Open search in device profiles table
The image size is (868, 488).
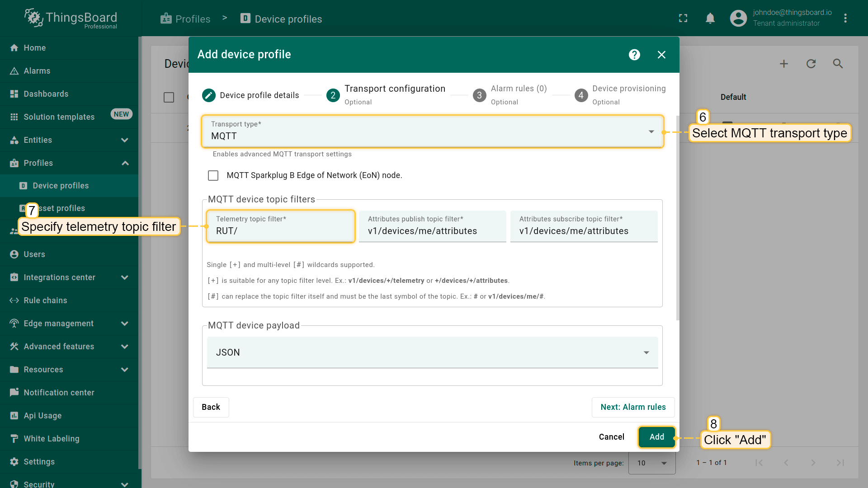coord(838,64)
